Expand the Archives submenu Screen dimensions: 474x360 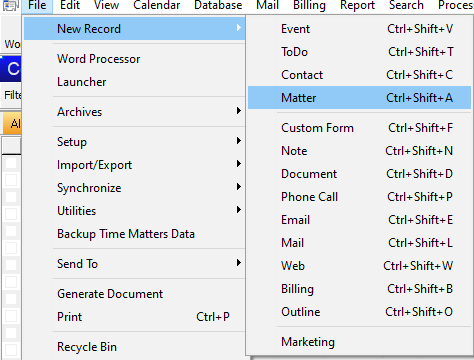tap(135, 112)
